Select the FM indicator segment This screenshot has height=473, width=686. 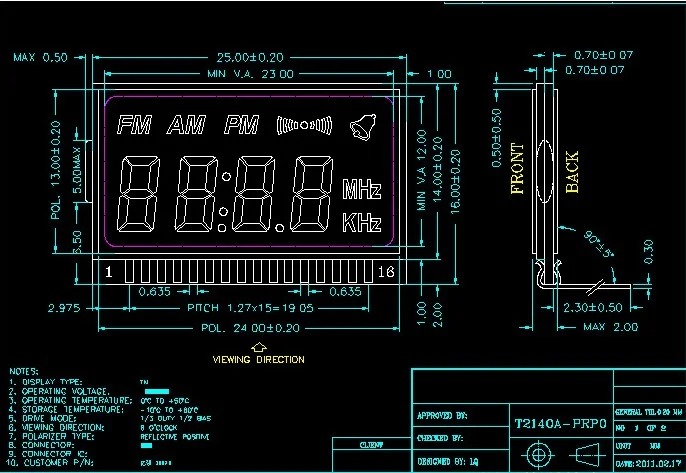(134, 125)
